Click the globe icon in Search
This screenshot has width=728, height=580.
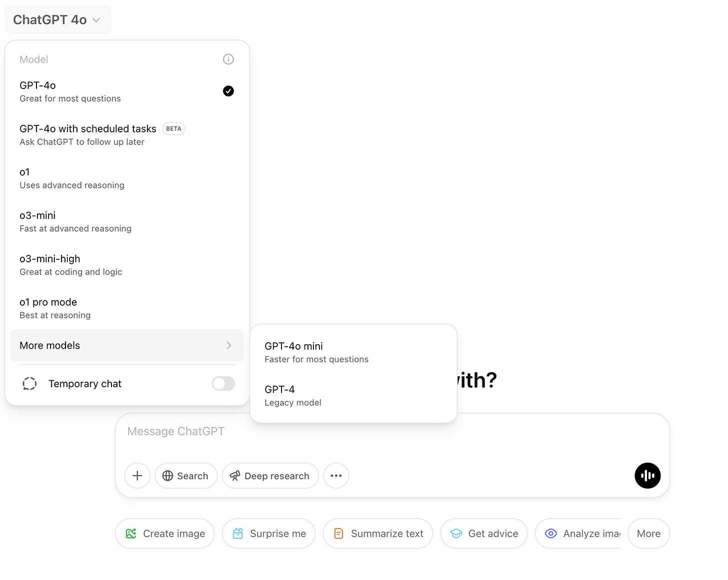click(x=168, y=476)
